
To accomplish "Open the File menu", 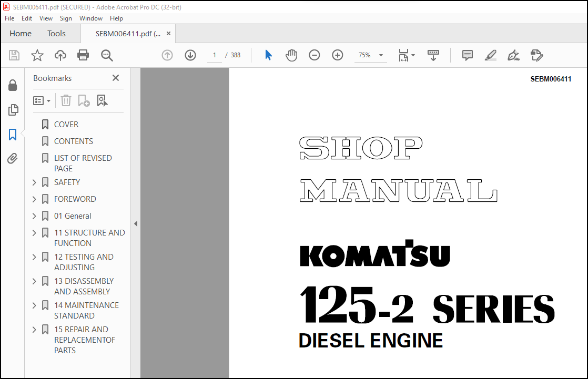I will coord(9,18).
